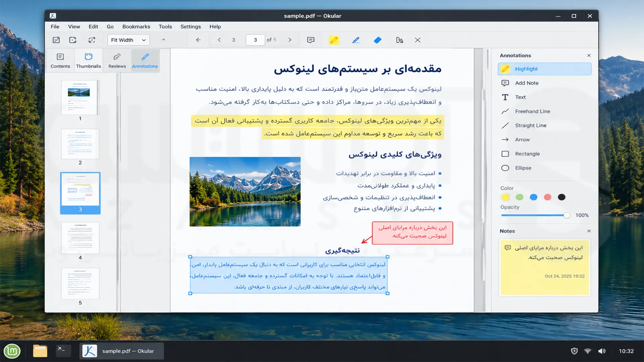This screenshot has width=644, height=362.
Task: Pick the black color swatch
Action: (x=561, y=197)
